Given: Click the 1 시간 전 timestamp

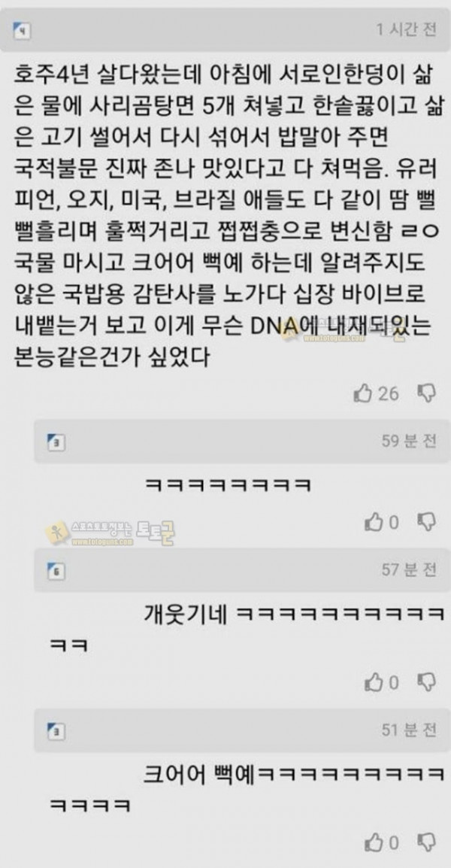Looking at the screenshot, I should [406, 29].
